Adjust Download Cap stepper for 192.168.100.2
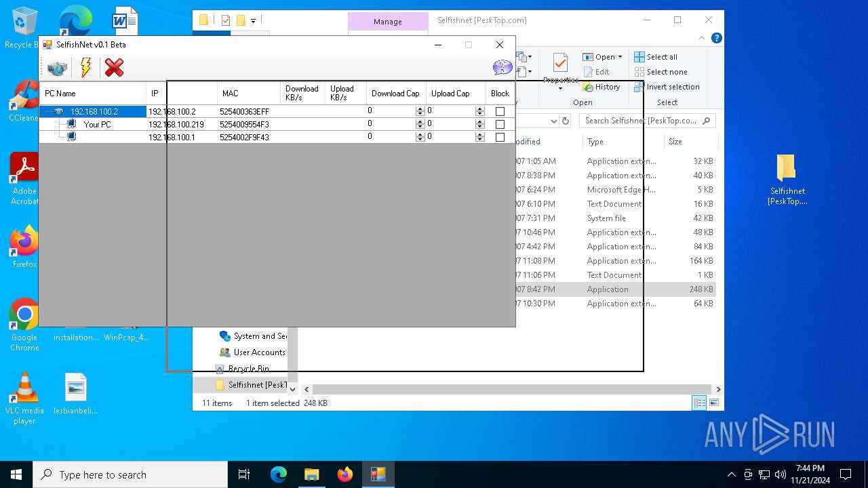 (420, 111)
